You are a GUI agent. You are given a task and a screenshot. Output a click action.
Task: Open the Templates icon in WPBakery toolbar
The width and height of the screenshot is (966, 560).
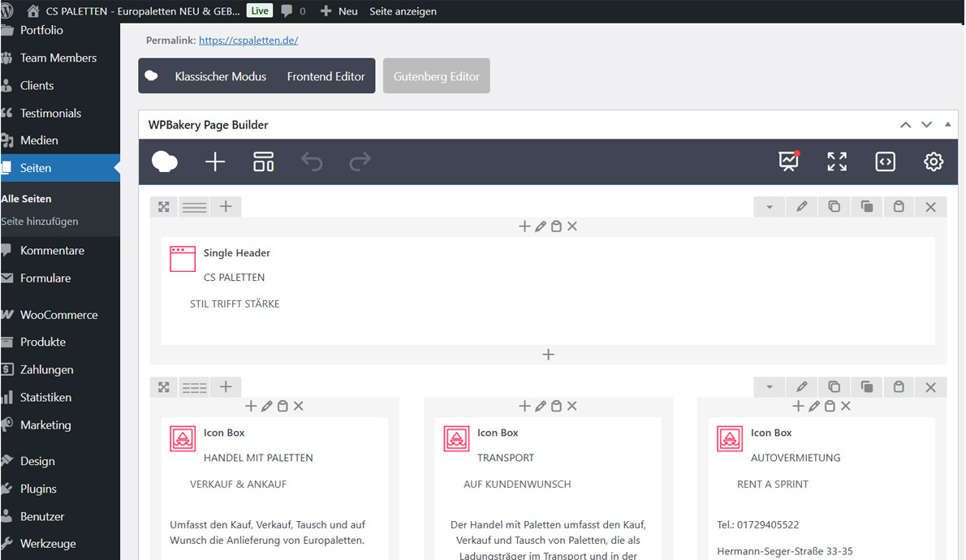point(264,162)
